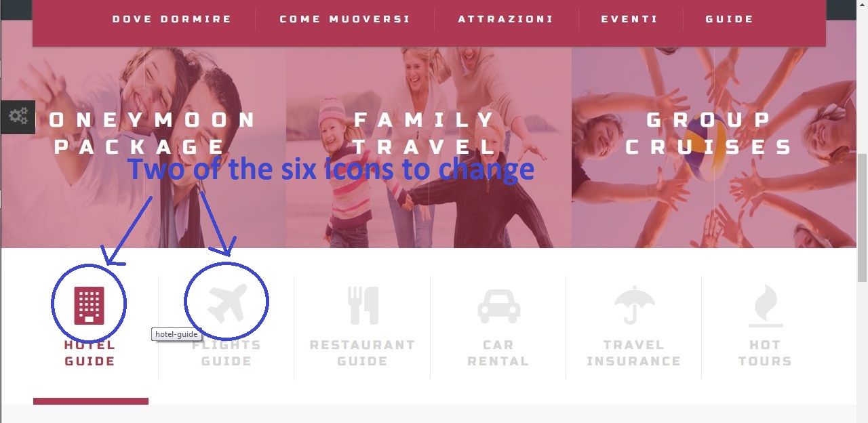This screenshot has height=423, width=868.
Task: Select the Group Cruises banner
Action: click(714, 148)
